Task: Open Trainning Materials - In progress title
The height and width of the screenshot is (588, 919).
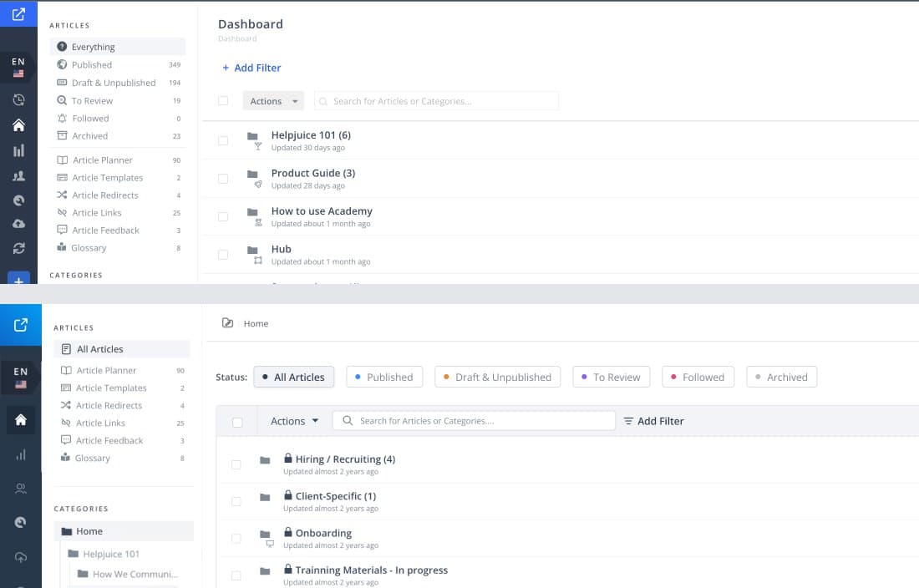Action: [x=372, y=570]
